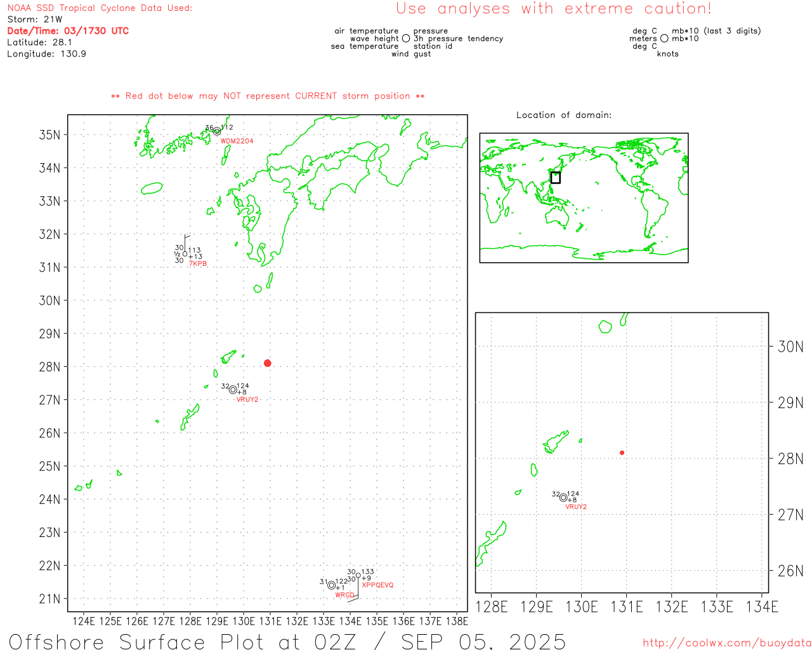Click the 'meters' units label
This screenshot has height=650, width=812.
point(643,38)
